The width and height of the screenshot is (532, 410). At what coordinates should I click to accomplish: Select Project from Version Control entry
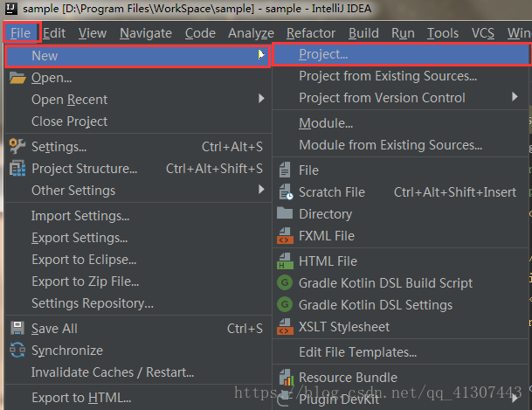(x=401, y=98)
